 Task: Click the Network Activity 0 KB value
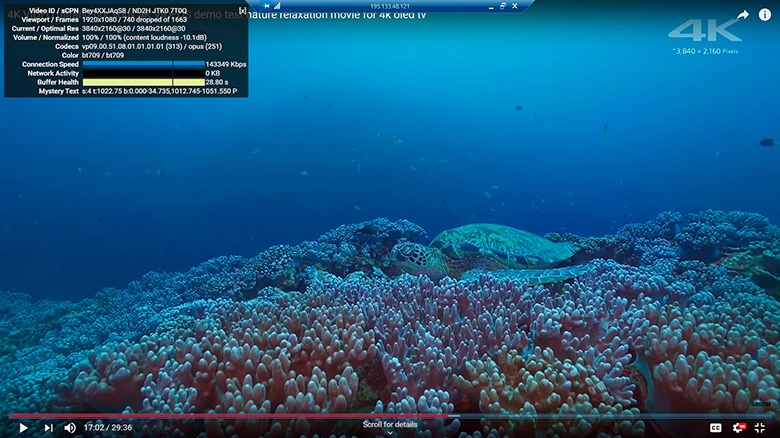[213, 73]
